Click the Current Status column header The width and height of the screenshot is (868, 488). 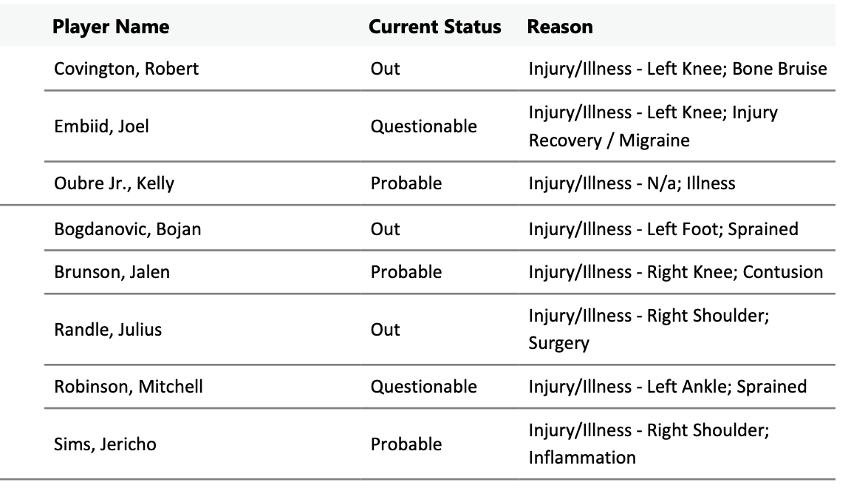coord(434,27)
